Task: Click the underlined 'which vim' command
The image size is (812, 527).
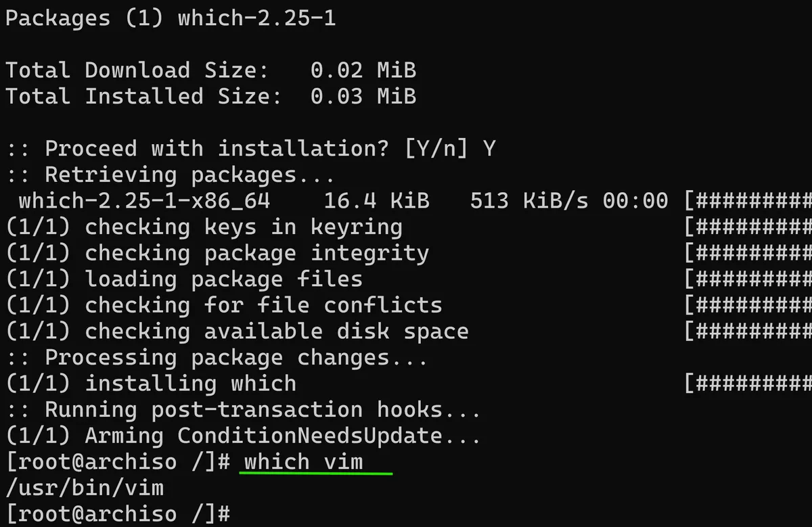Action: click(303, 462)
